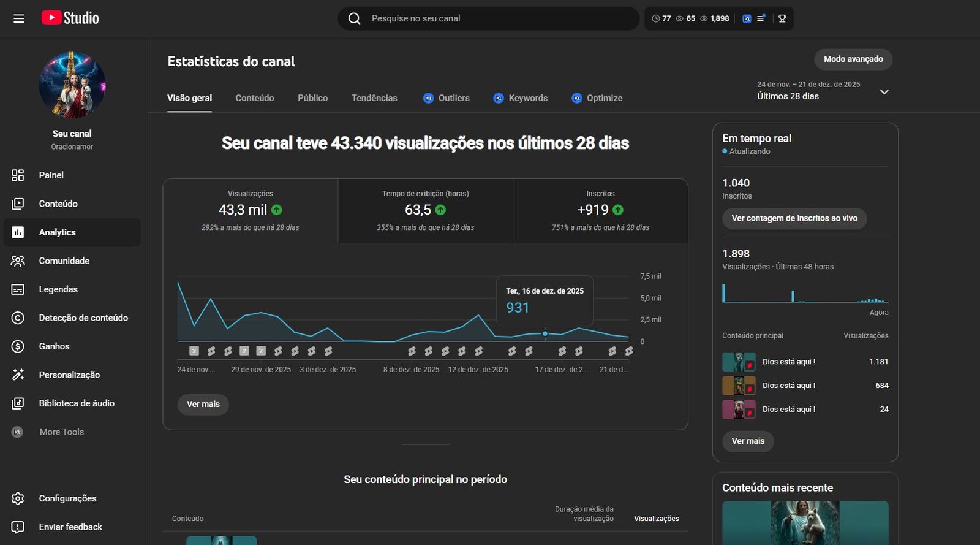Screen dimensions: 980x545
Task: Open Personalização in sidebar
Action: coord(69,375)
